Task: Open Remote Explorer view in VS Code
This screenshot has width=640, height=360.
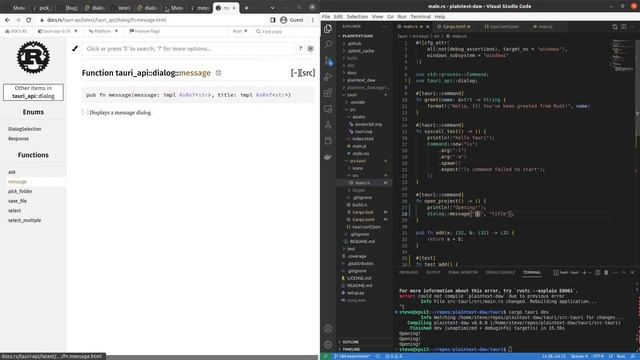Action: [x=328, y=109]
